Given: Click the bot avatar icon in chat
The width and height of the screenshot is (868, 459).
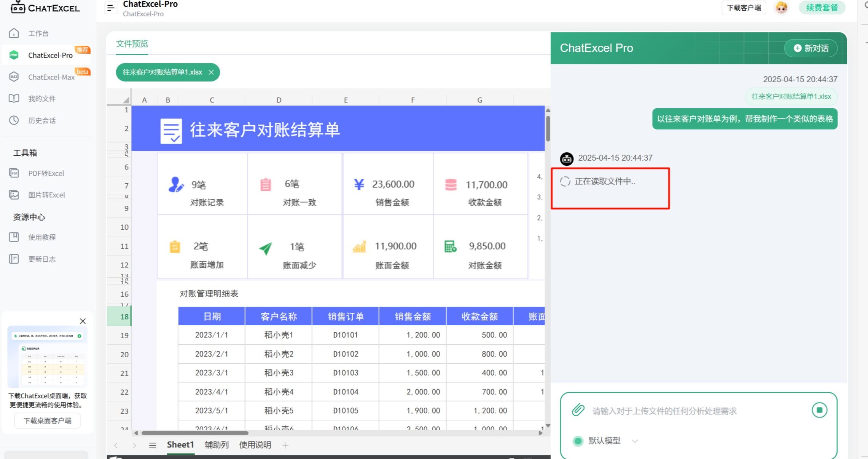Looking at the screenshot, I should (567, 158).
